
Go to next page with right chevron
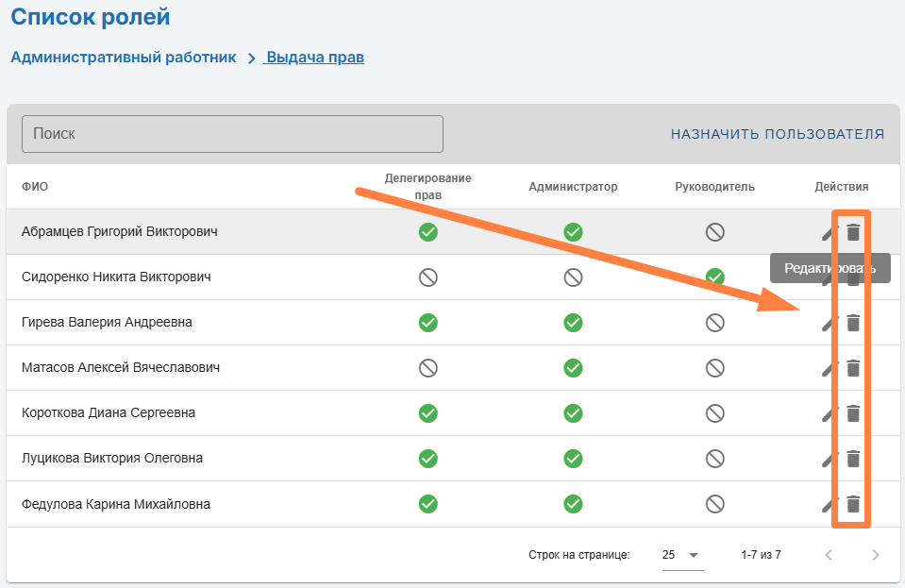click(876, 555)
